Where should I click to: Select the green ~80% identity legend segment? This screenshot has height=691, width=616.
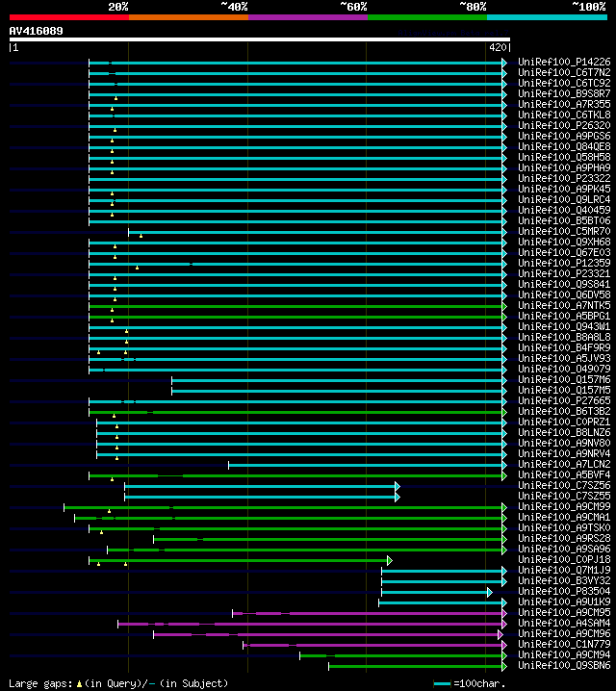coord(427,17)
